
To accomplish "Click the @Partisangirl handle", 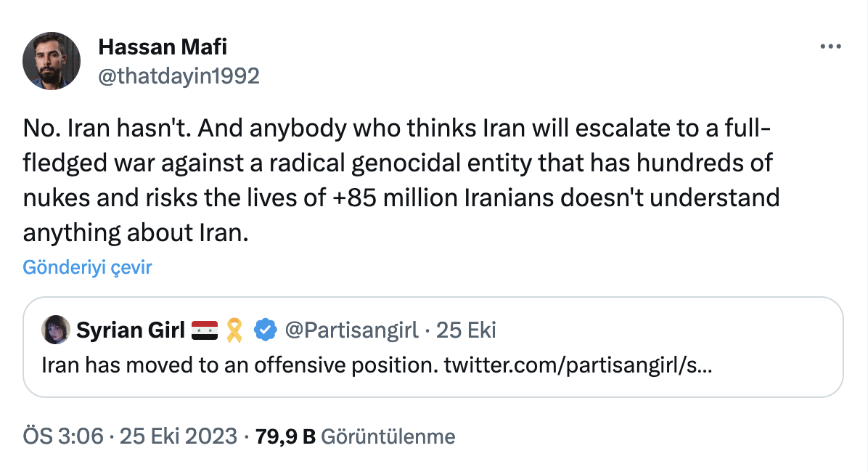I will point(352,330).
